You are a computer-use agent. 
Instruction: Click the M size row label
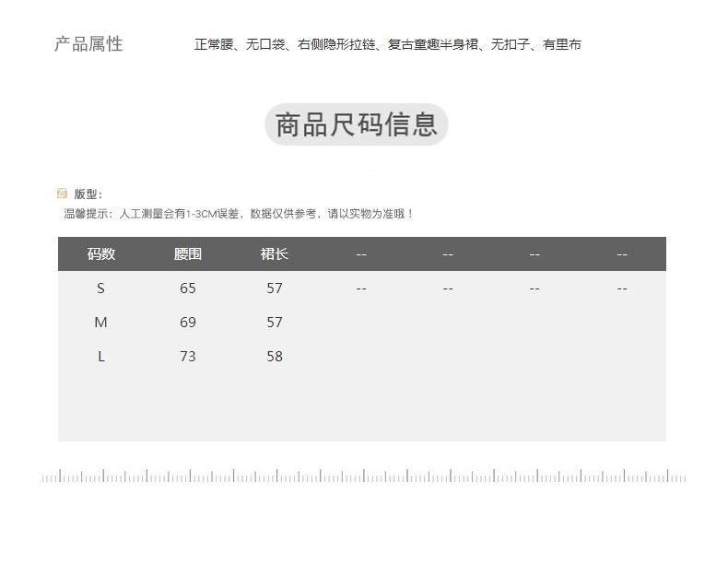point(101,323)
